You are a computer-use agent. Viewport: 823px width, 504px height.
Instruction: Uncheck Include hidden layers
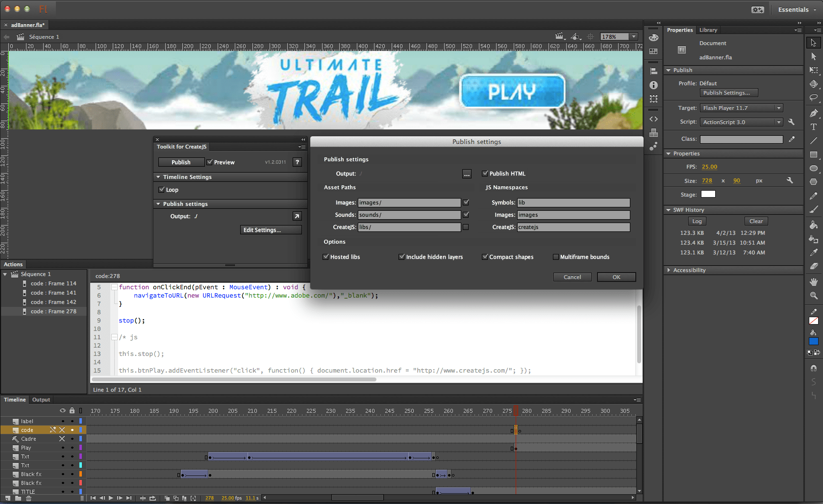click(401, 256)
